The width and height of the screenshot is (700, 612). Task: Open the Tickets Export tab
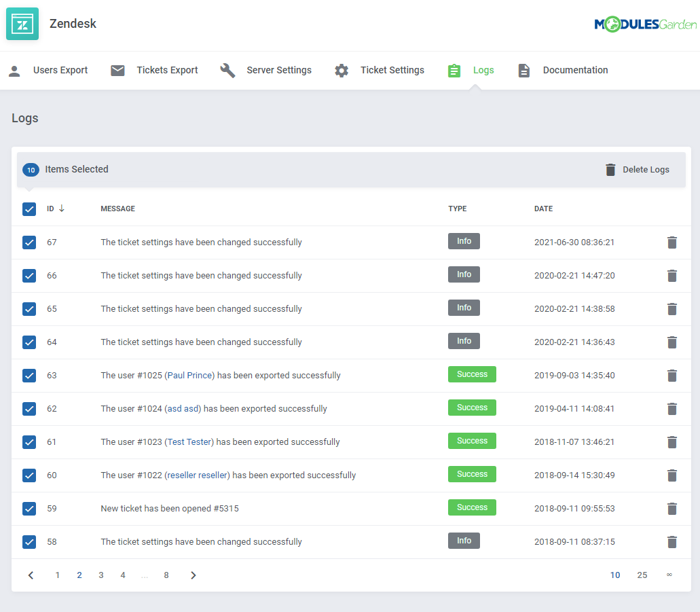click(167, 70)
